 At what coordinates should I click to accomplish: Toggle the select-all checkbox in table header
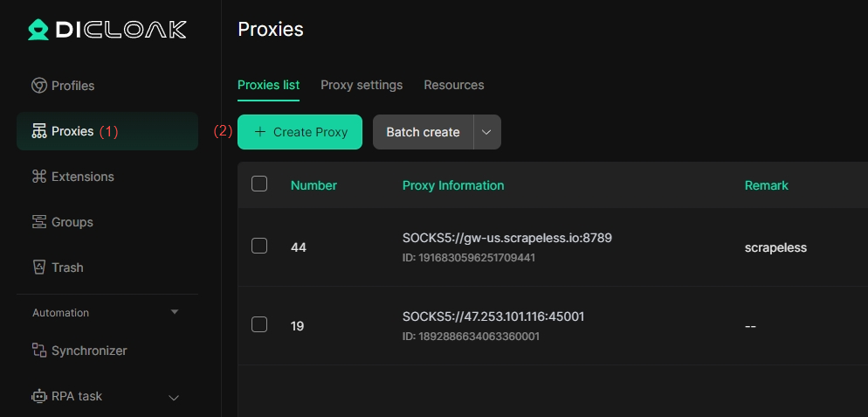point(259,184)
